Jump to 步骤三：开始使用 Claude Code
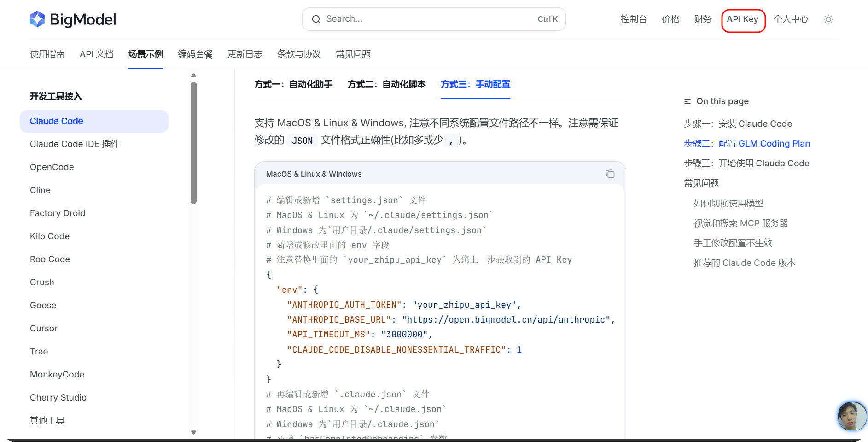The image size is (868, 442). 746,164
